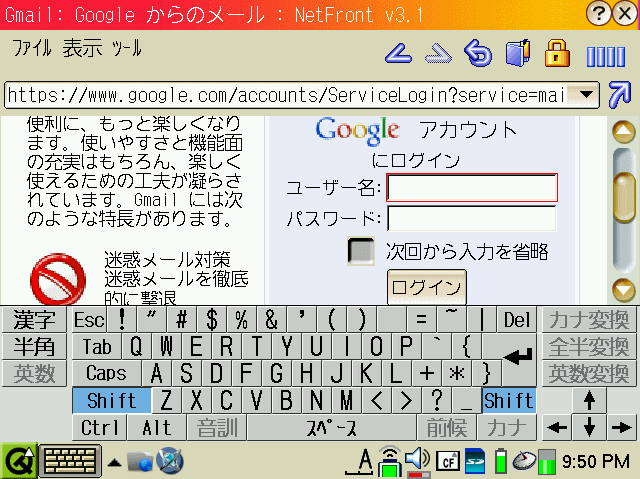Focus the ユーザー名 input field

click(x=472, y=188)
